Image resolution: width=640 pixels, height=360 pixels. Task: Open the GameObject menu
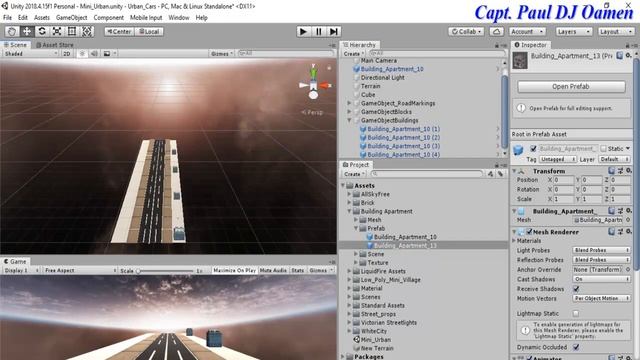click(71, 18)
